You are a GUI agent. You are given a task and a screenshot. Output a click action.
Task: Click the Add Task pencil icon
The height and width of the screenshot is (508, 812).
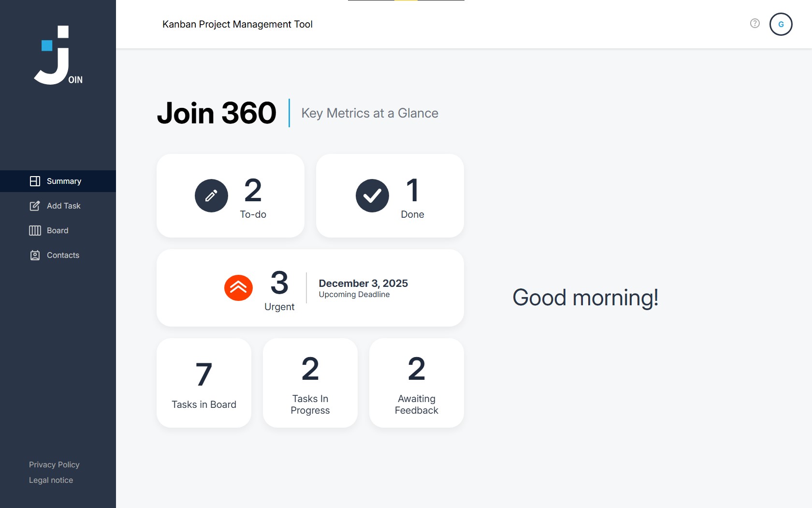tap(34, 206)
